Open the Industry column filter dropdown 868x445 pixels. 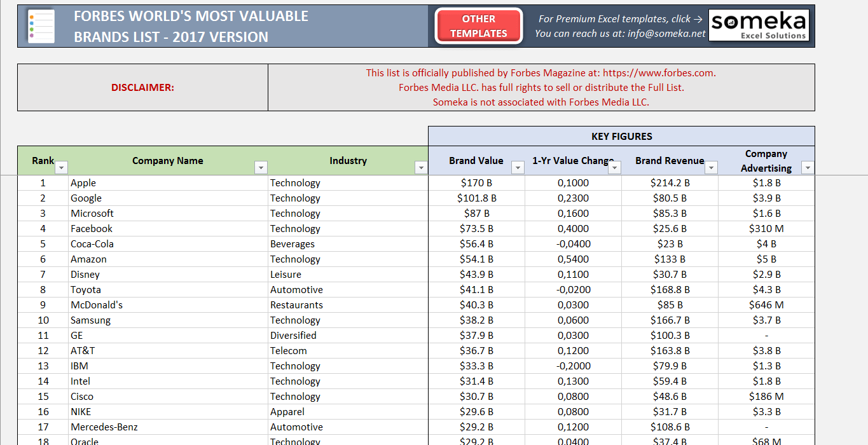(x=420, y=168)
